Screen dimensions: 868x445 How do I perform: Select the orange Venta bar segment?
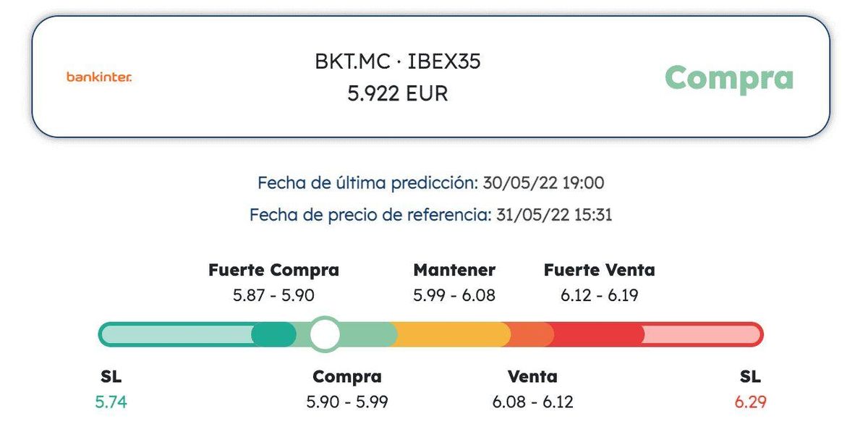pyautogui.click(x=532, y=334)
